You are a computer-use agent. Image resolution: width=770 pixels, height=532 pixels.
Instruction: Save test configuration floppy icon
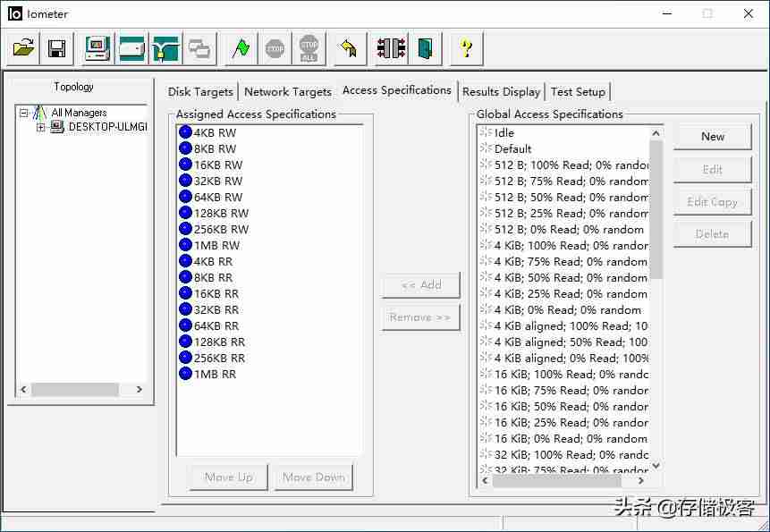click(57, 48)
